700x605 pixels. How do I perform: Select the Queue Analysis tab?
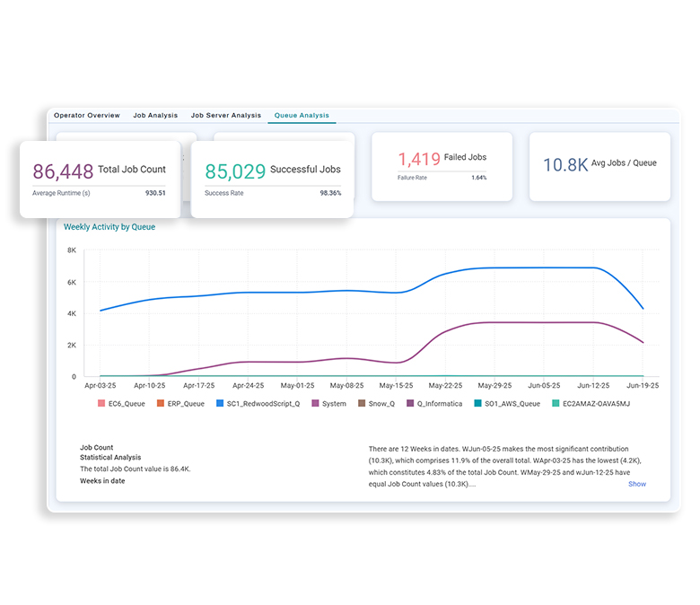click(302, 116)
